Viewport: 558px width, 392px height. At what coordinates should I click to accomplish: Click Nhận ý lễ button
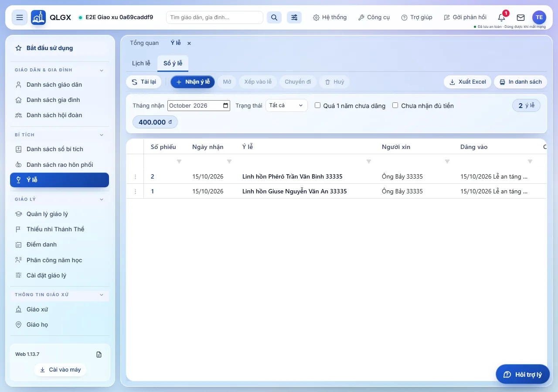(193, 82)
